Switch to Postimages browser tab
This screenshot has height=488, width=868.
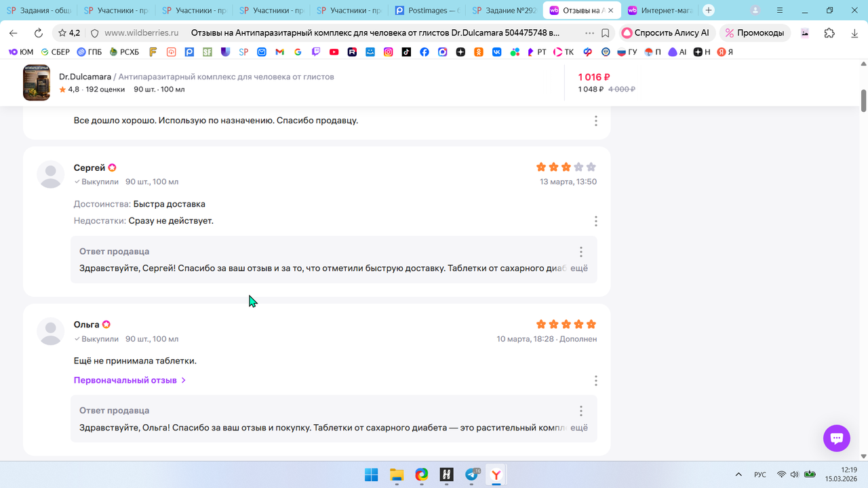point(428,11)
